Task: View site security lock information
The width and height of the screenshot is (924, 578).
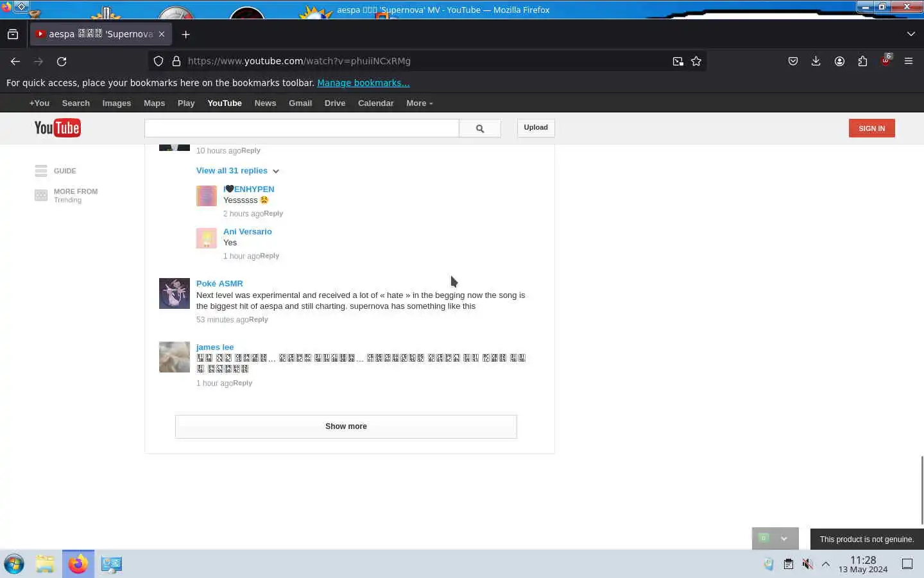Action: point(176,61)
